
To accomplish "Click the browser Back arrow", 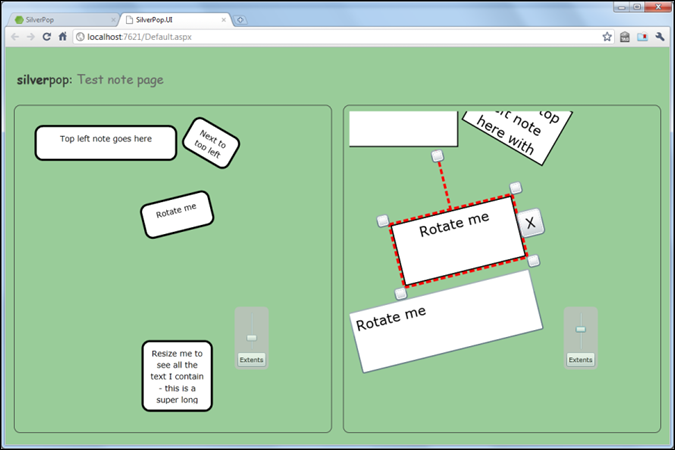I will [14, 37].
